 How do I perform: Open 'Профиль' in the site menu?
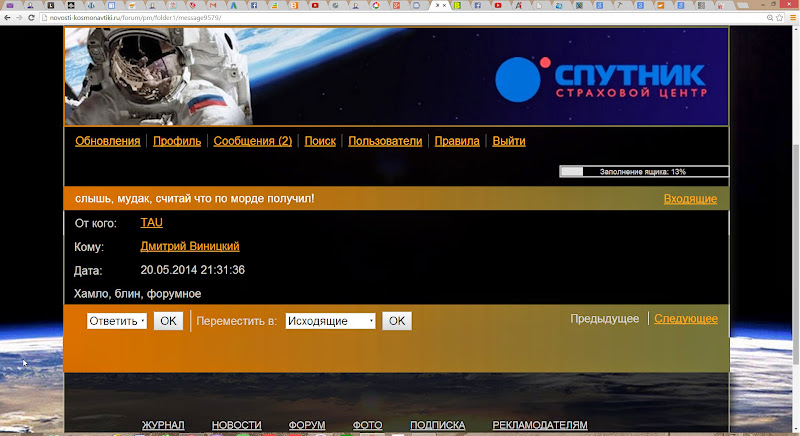pos(177,141)
